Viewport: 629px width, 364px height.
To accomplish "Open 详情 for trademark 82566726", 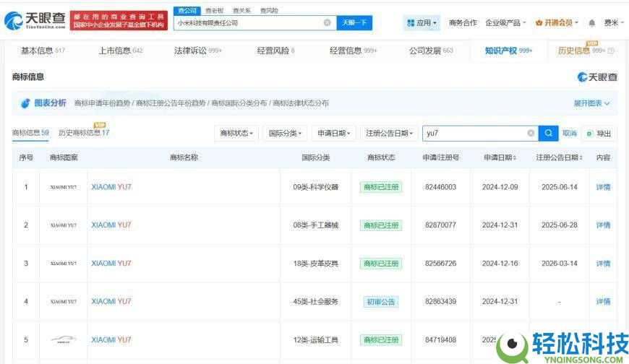I will pyautogui.click(x=603, y=264).
